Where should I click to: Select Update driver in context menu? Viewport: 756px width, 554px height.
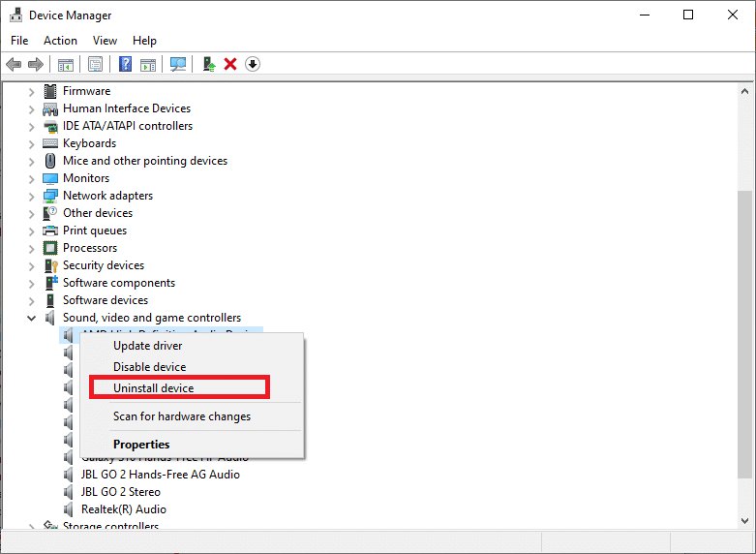coord(148,346)
